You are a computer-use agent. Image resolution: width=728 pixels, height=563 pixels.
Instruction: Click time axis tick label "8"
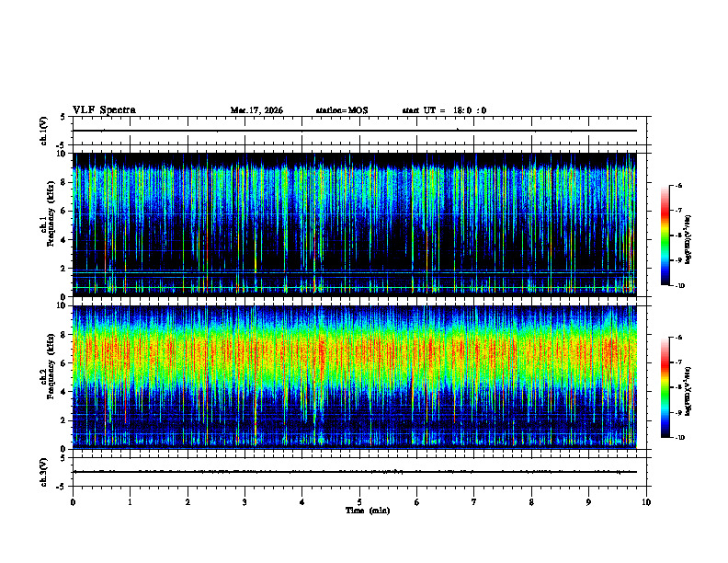pyautogui.click(x=531, y=502)
